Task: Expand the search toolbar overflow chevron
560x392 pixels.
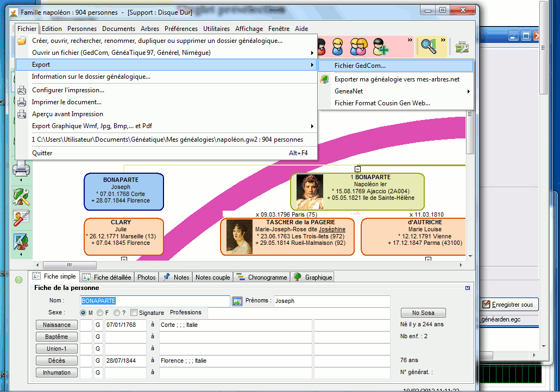Action: coord(443,40)
